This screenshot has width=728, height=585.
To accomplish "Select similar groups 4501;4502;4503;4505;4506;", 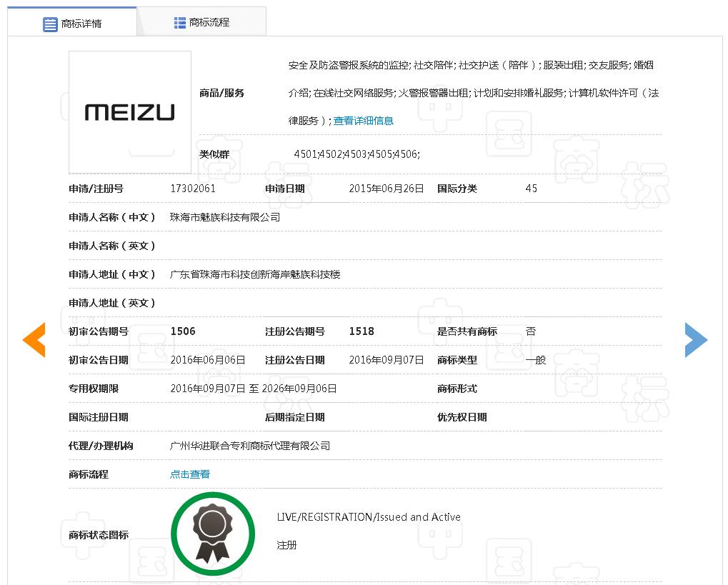I will (357, 154).
